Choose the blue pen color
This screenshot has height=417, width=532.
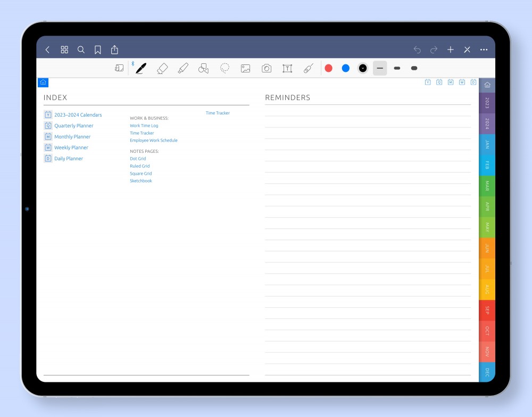(x=346, y=68)
